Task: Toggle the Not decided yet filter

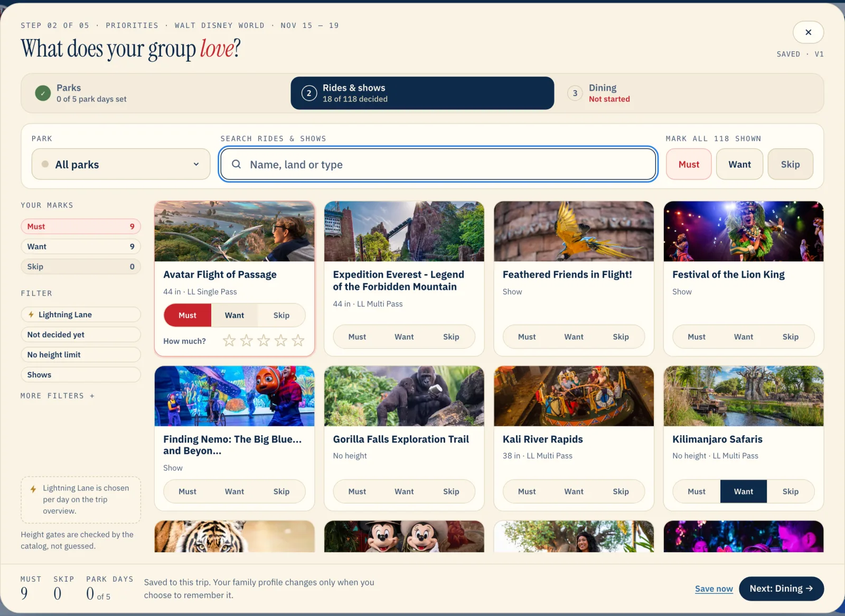Action: 81,335
